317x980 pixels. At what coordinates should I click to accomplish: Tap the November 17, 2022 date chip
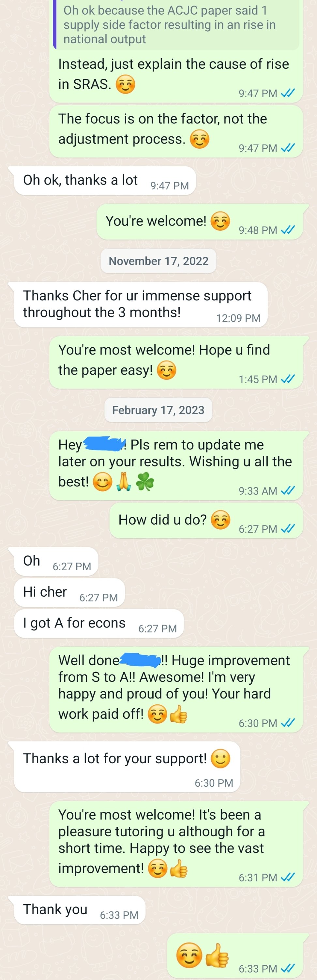click(158, 261)
